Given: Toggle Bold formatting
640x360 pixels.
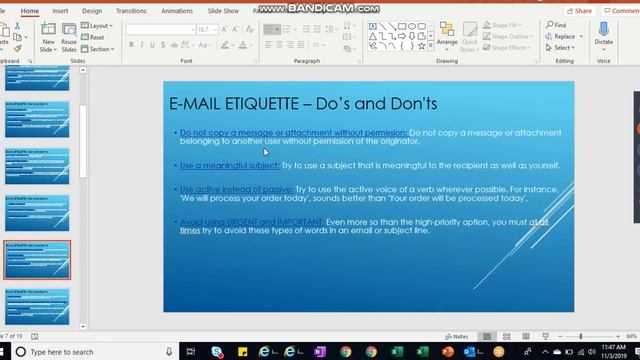Looking at the screenshot, I should pos(131,45).
